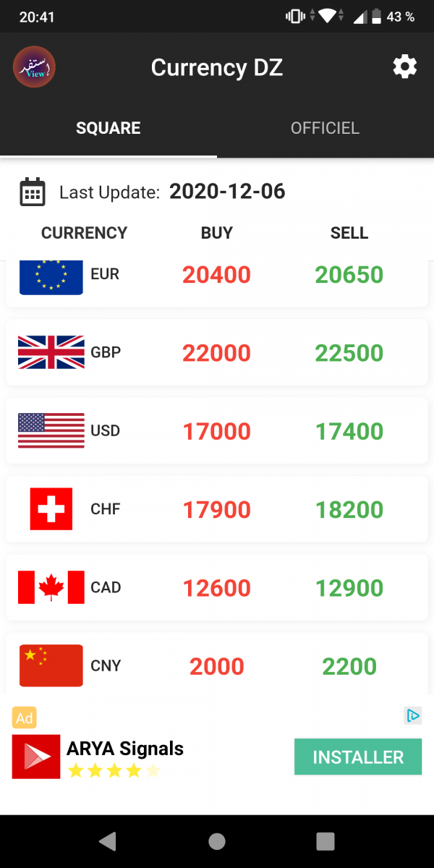Tap the AdChoices info icon
Image resolution: width=434 pixels, height=868 pixels.
point(412,716)
